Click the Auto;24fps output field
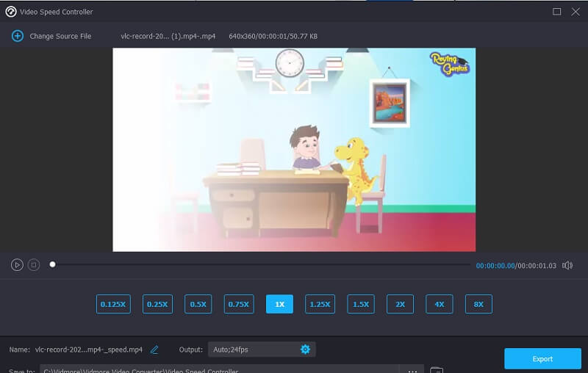 pyautogui.click(x=262, y=350)
